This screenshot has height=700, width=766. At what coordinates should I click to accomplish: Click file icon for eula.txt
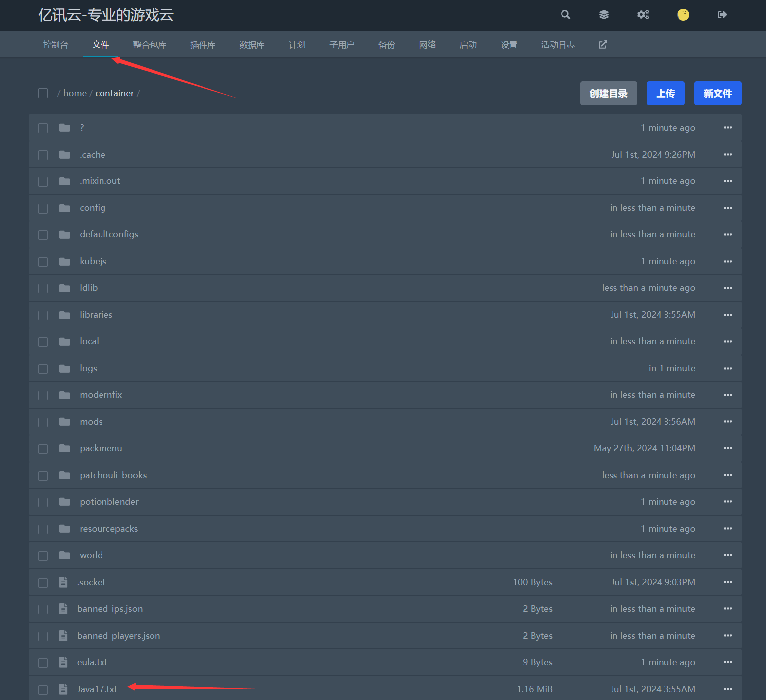coord(63,662)
